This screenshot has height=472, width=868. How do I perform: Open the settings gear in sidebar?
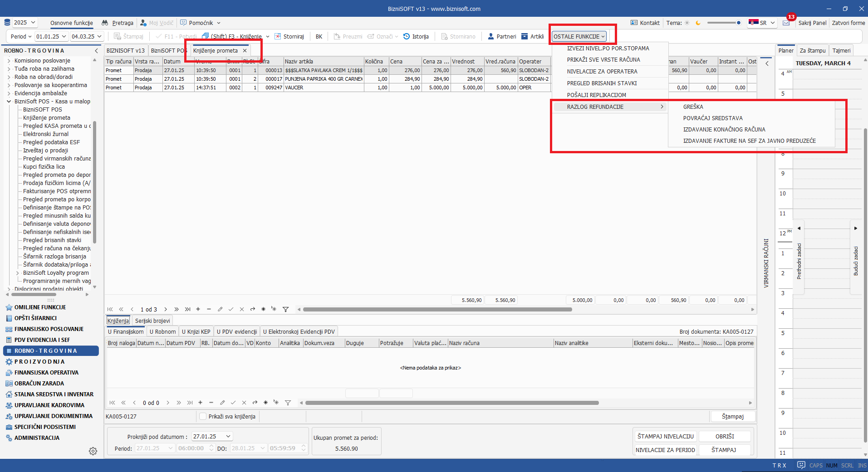tap(93, 451)
